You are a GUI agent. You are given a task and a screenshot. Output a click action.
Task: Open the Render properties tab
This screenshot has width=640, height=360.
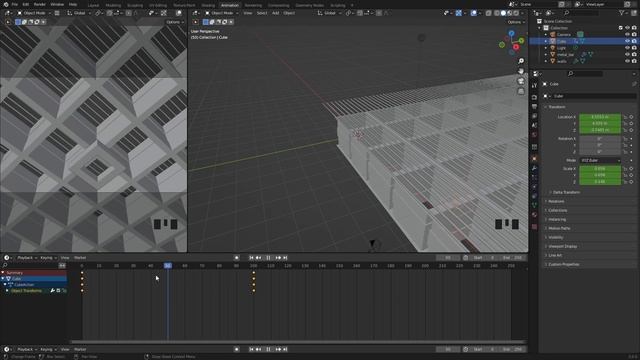point(534,97)
